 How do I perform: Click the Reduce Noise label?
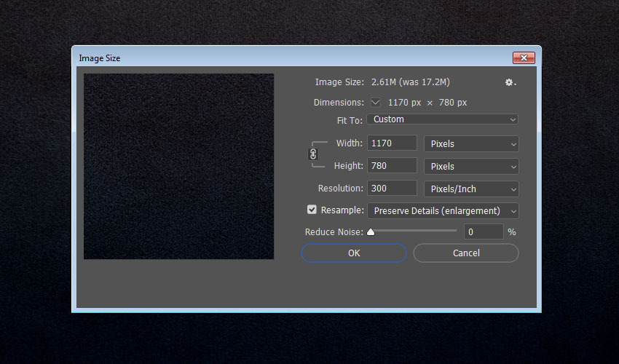click(334, 232)
